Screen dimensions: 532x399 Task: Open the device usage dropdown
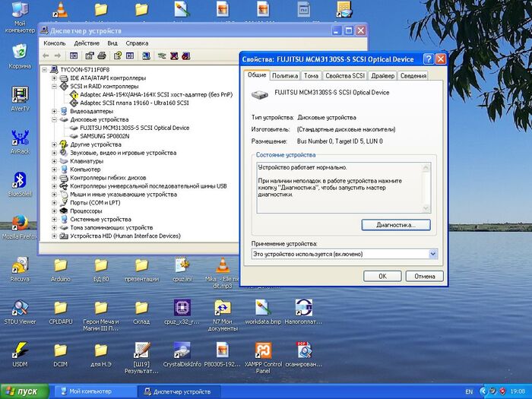coord(432,253)
